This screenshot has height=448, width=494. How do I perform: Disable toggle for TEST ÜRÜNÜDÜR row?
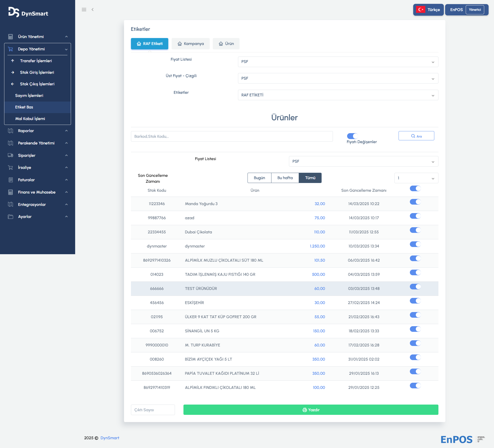[x=415, y=287]
